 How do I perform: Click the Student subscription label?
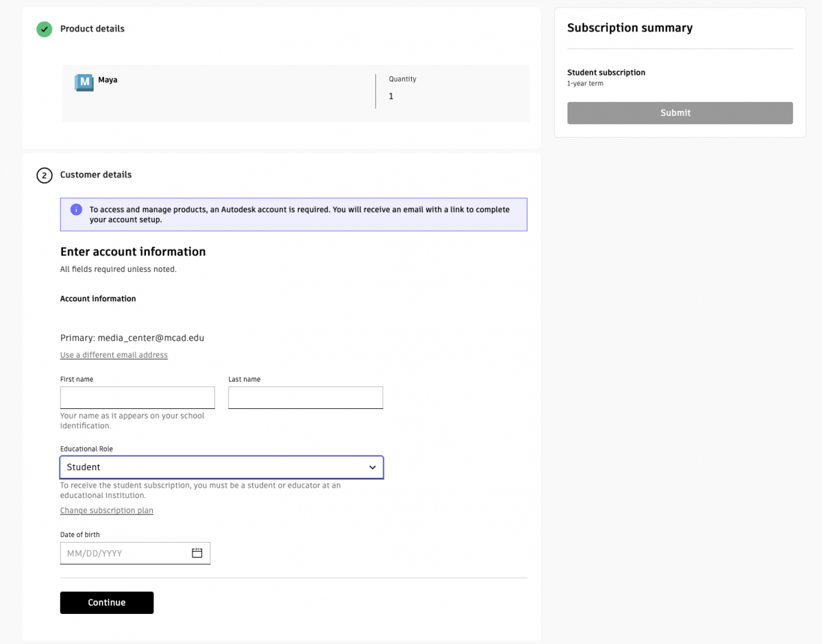point(606,73)
